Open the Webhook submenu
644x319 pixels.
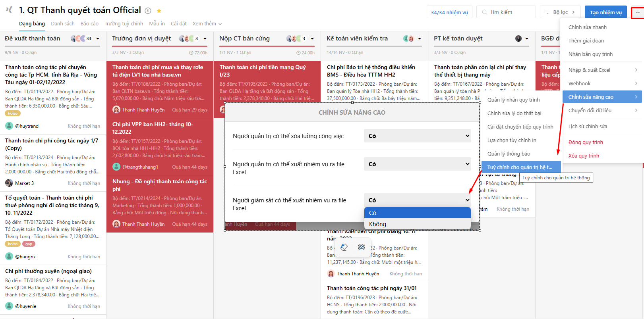[x=602, y=83]
